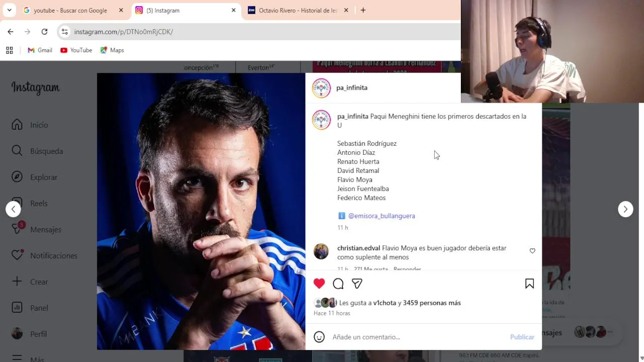Open @emisora_bullanguera mention link
644x362 pixels.
[x=381, y=216]
